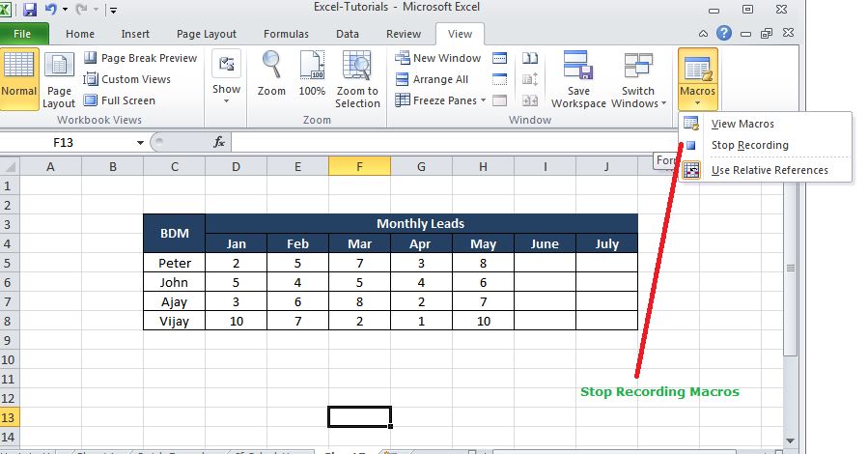This screenshot has height=454, width=868.
Task: Open Custom Views
Action: click(127, 79)
